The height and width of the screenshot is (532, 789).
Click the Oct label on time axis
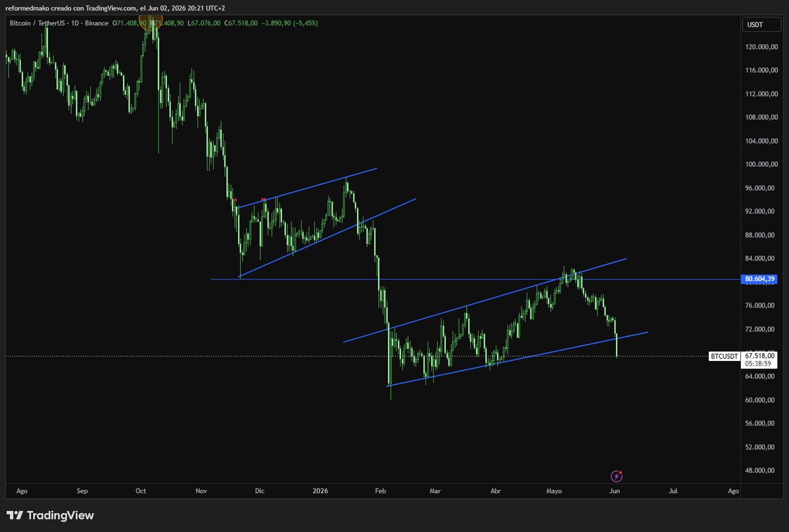141,491
